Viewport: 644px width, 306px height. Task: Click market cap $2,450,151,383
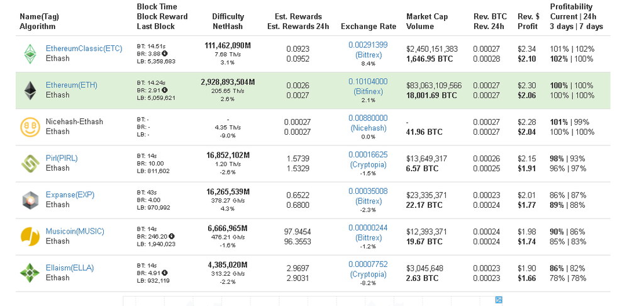click(432, 49)
